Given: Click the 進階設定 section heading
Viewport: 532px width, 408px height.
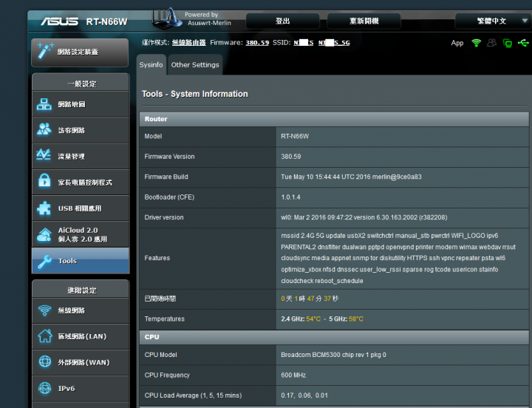Looking at the screenshot, I should [82, 290].
